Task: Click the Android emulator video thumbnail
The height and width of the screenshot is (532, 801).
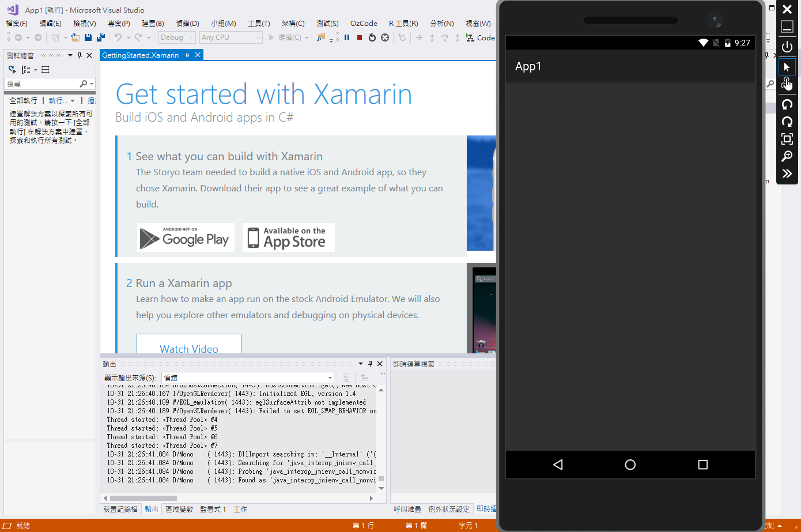Action: click(x=481, y=308)
